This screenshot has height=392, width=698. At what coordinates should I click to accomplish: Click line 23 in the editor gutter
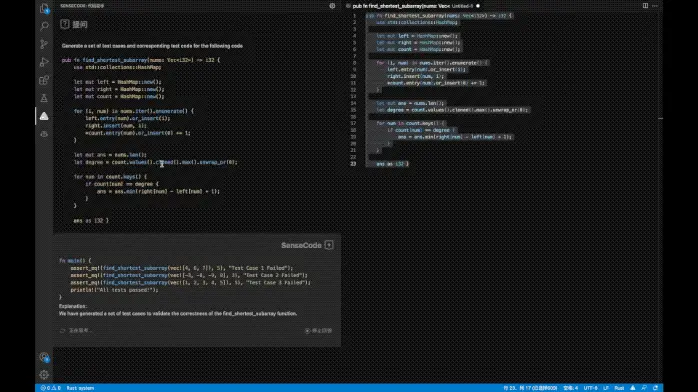353,164
